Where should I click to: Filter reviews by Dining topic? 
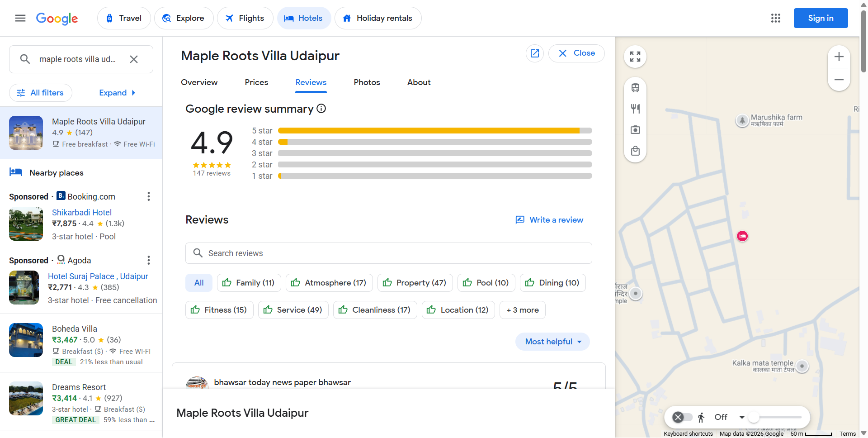click(x=552, y=283)
